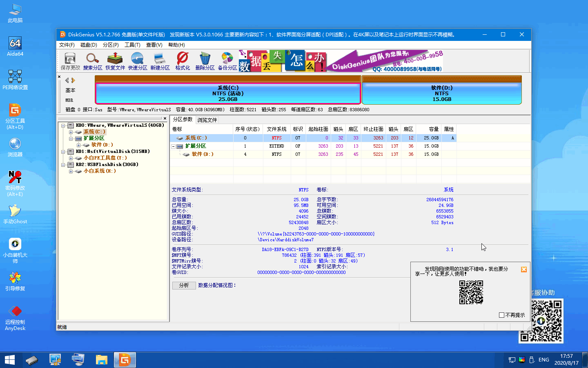This screenshot has height=368, width=588.
Task: Select the 格式化 format partition icon
Action: 182,61
